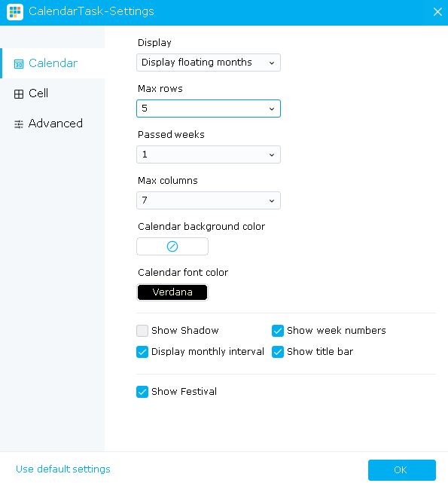This screenshot has width=448, height=483.
Task: Click the CalendarTask app logo icon
Action: tap(15, 12)
